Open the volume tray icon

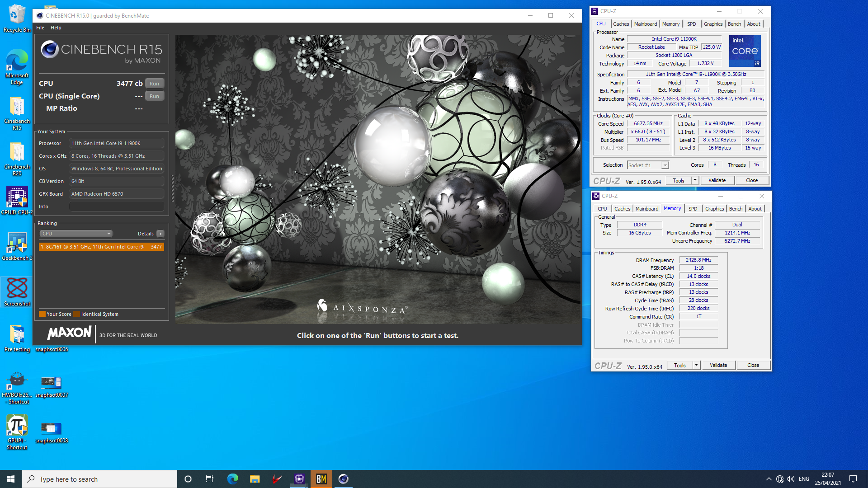(x=791, y=479)
